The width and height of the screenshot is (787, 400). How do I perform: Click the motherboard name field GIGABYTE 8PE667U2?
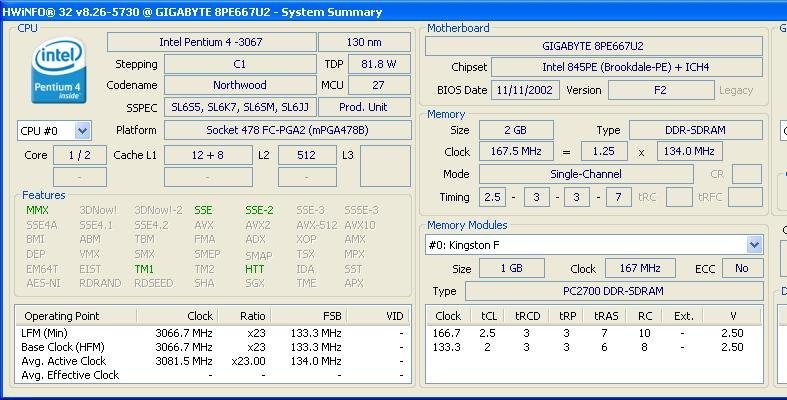[593, 46]
